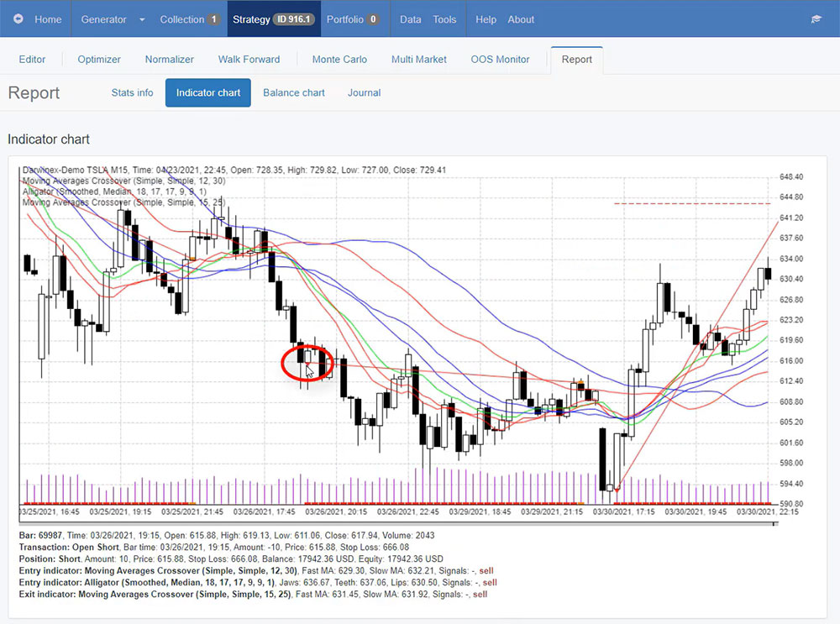
Task: Click the 'Transaction: Open Short' line
Action: (213, 547)
